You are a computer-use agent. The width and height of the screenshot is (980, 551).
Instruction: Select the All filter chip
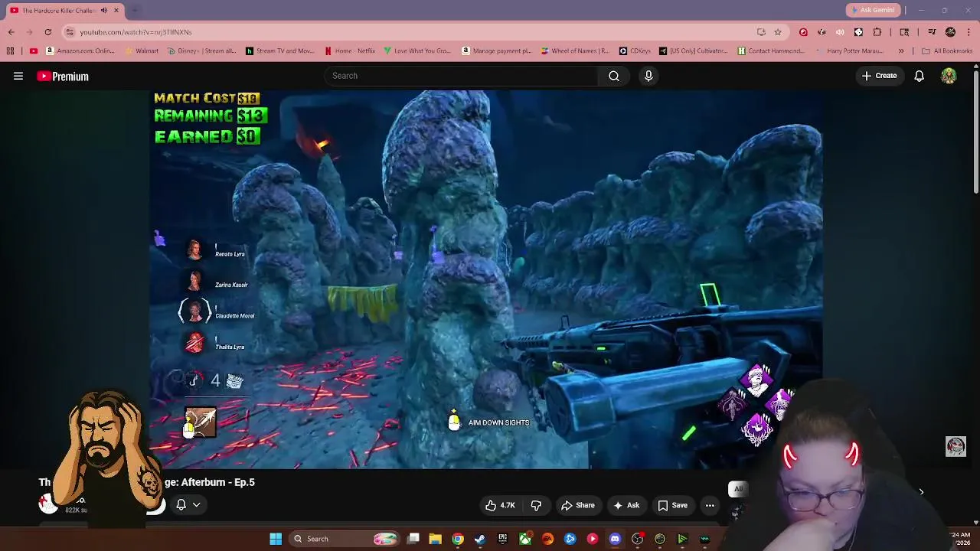tap(738, 489)
